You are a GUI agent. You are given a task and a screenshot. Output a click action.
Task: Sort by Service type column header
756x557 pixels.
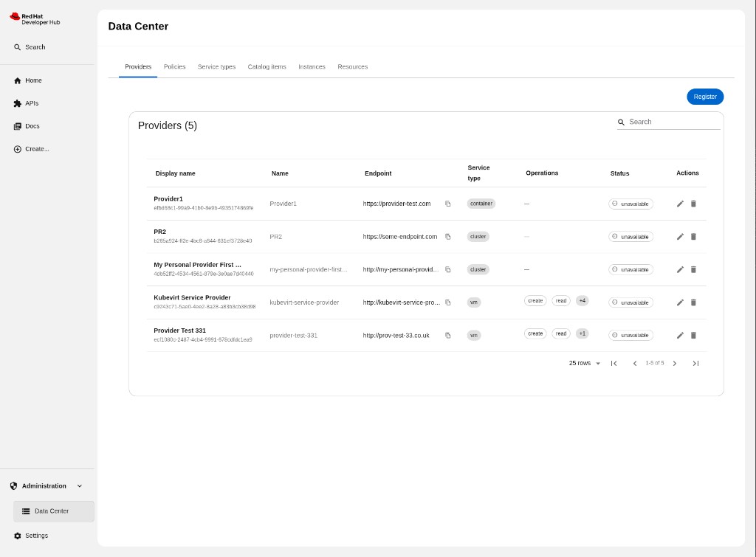[478, 173]
